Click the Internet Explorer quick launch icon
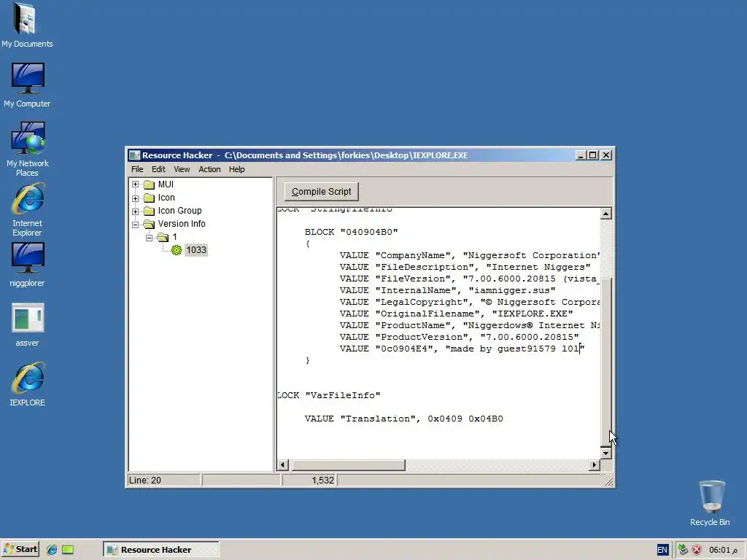 pyautogui.click(x=52, y=550)
